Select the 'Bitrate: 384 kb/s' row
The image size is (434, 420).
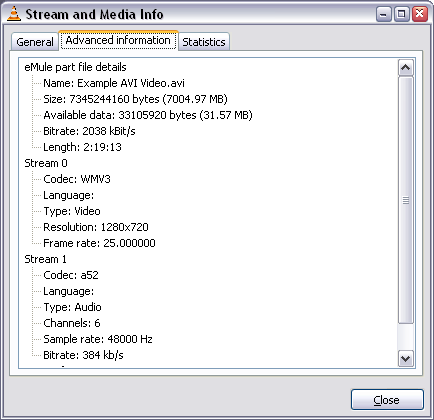pos(83,355)
